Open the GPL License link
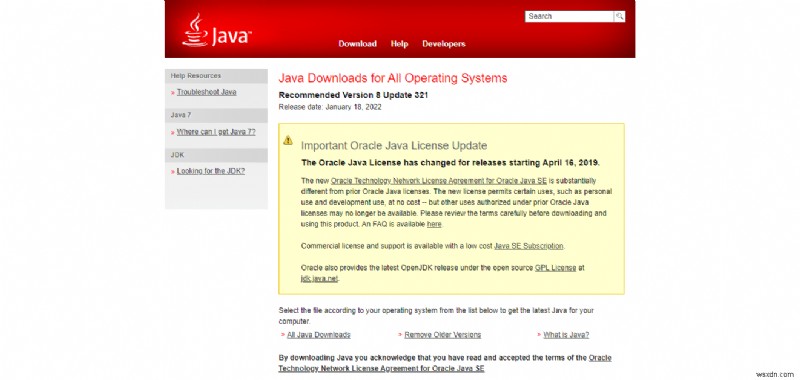Image resolution: width=800 pixels, height=380 pixels. click(556, 268)
